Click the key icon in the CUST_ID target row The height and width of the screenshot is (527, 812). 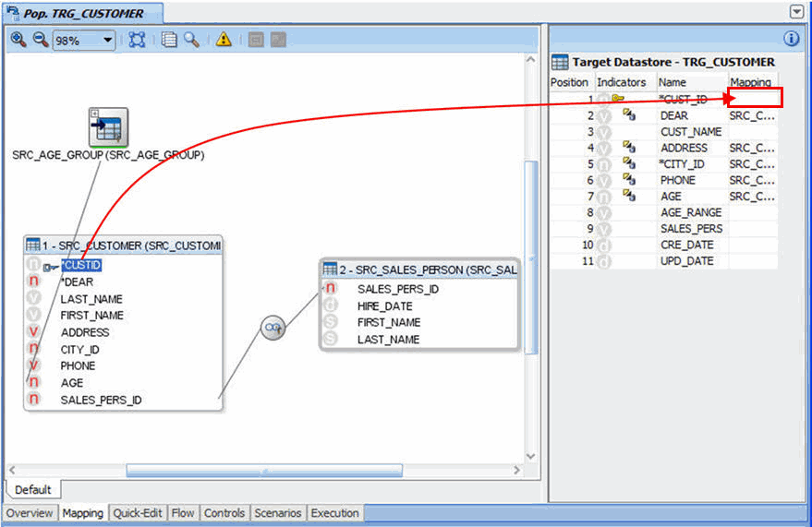[x=618, y=98]
